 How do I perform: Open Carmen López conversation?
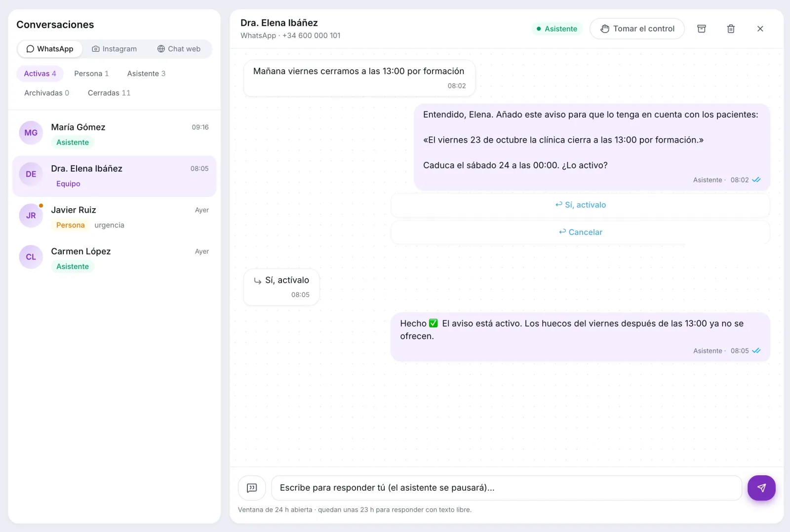click(x=114, y=259)
